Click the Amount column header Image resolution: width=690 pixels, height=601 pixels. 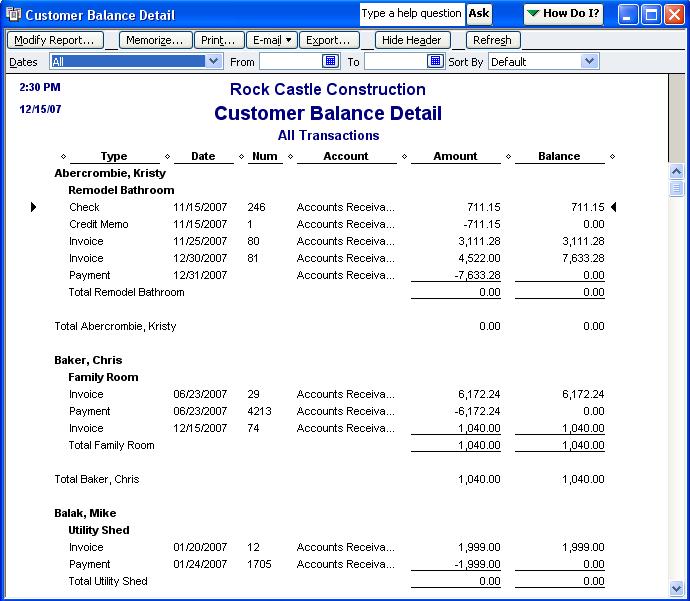pos(455,156)
